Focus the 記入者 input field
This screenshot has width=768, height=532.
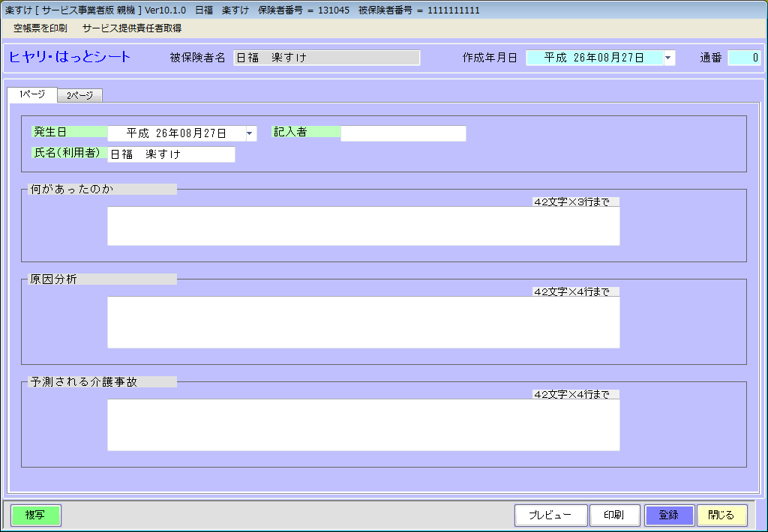tap(403, 133)
